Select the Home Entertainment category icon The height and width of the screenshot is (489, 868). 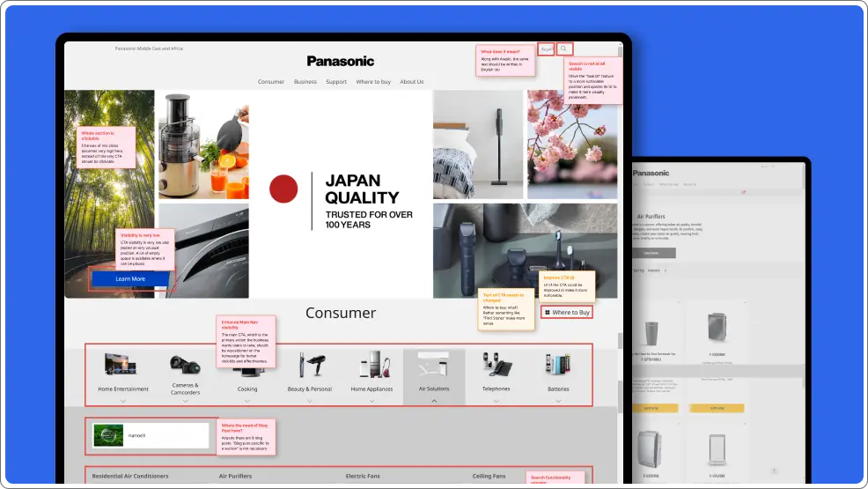click(122, 365)
